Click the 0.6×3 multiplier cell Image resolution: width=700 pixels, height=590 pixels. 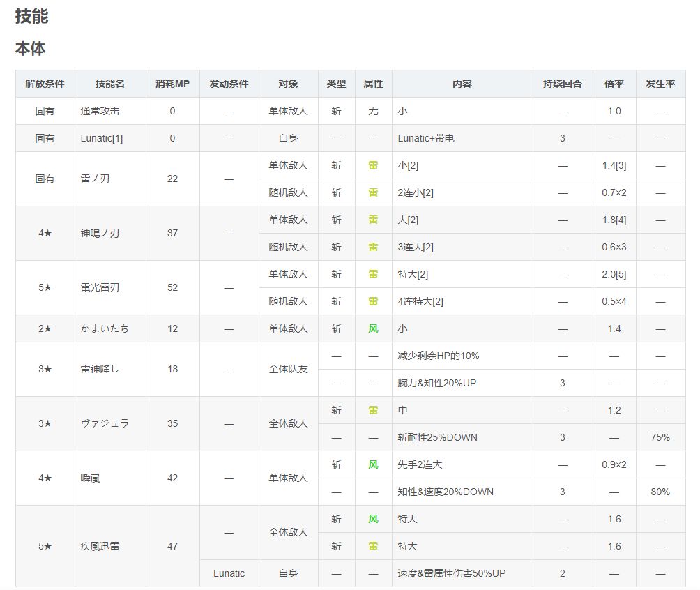pyautogui.click(x=614, y=248)
